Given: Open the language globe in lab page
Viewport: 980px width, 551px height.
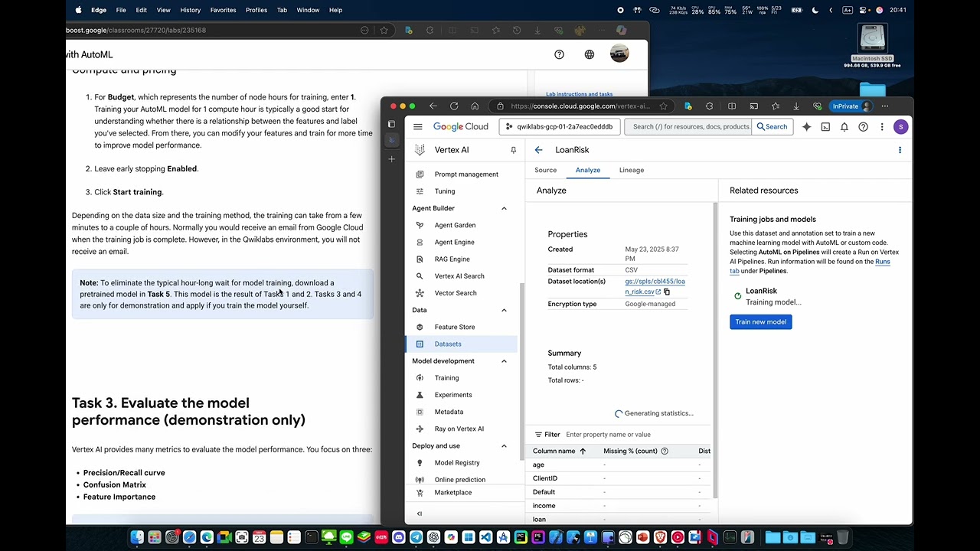Looking at the screenshot, I should pos(590,54).
